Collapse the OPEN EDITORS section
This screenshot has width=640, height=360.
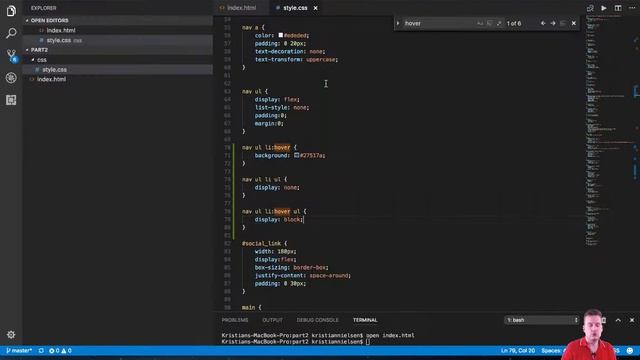49,20
